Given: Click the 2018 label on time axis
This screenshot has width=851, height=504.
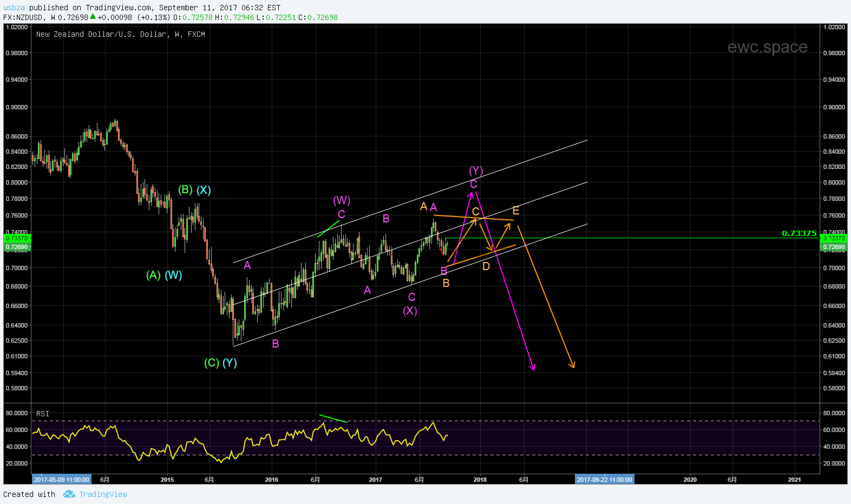Looking at the screenshot, I should [480, 480].
